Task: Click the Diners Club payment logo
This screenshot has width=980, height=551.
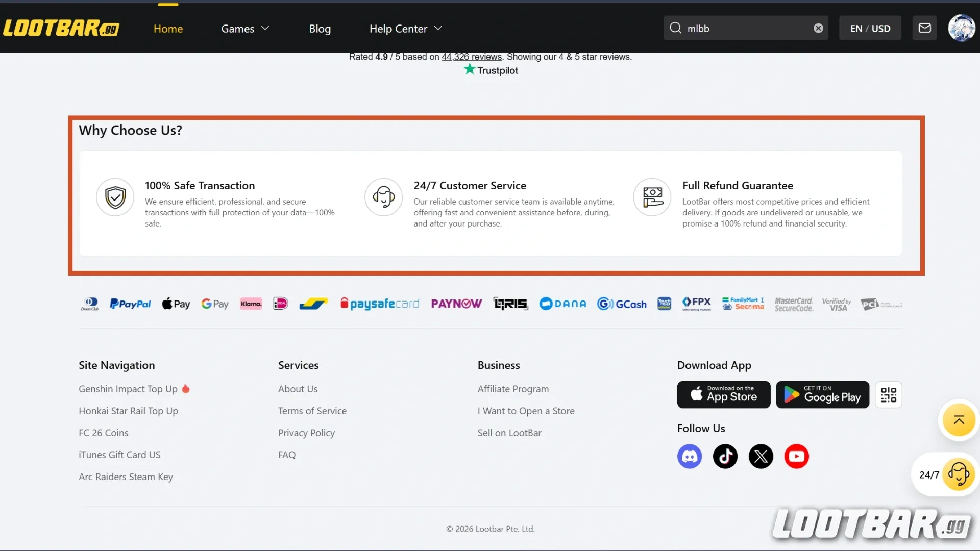Action: click(x=90, y=304)
